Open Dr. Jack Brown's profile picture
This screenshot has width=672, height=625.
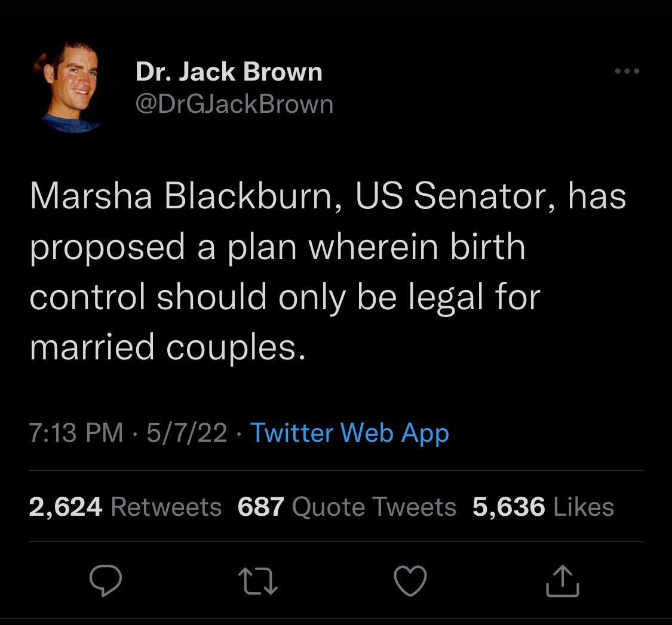tap(72, 87)
